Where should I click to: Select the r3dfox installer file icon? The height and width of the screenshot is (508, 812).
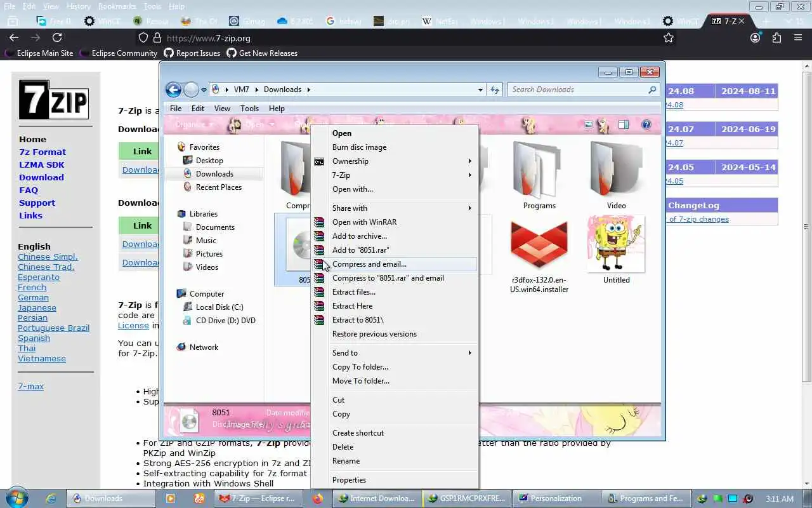[x=539, y=244]
